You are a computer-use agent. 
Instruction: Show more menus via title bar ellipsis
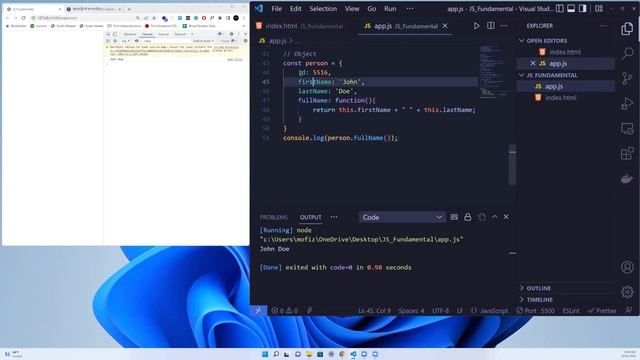click(410, 9)
